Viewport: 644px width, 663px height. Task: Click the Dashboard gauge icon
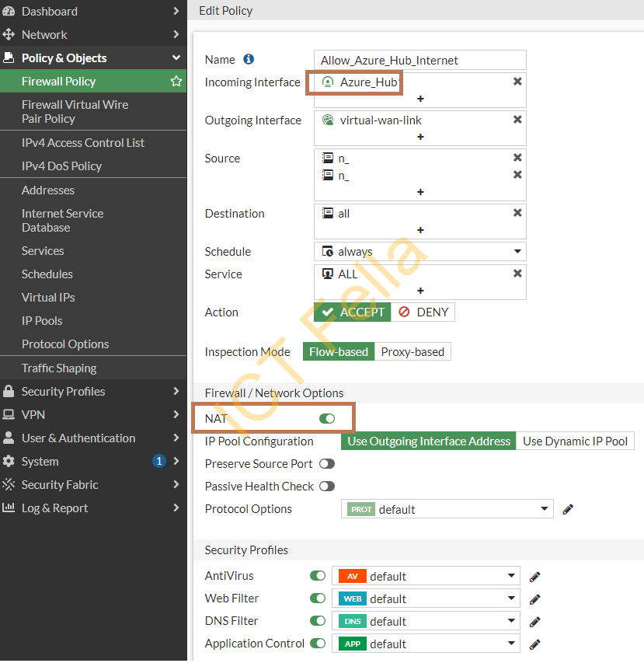(x=9, y=11)
